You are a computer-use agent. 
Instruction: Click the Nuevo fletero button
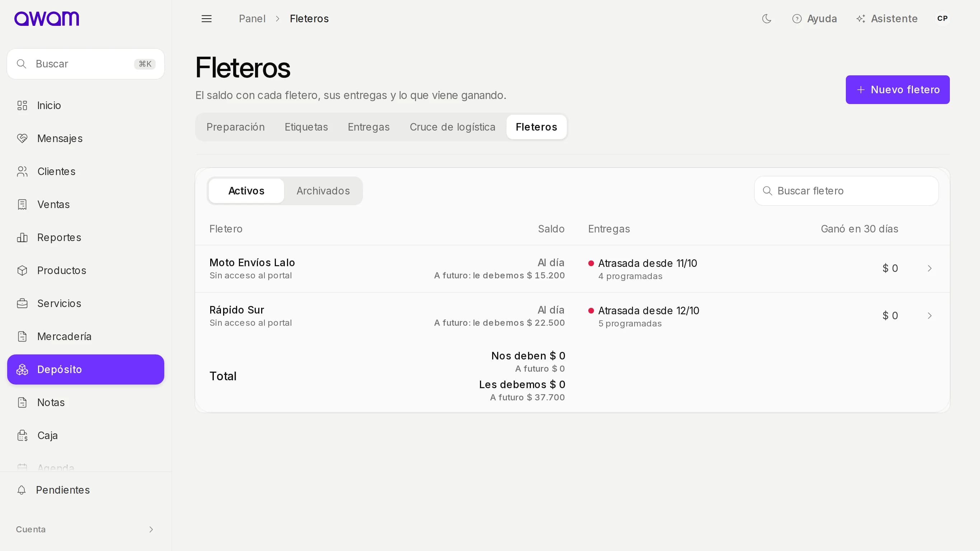coord(897,89)
